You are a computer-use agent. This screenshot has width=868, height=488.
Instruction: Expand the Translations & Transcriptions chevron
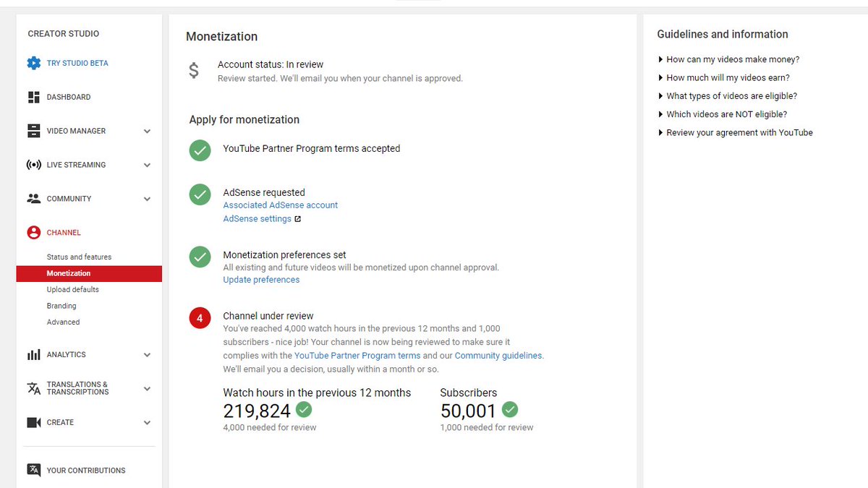pyautogui.click(x=147, y=389)
